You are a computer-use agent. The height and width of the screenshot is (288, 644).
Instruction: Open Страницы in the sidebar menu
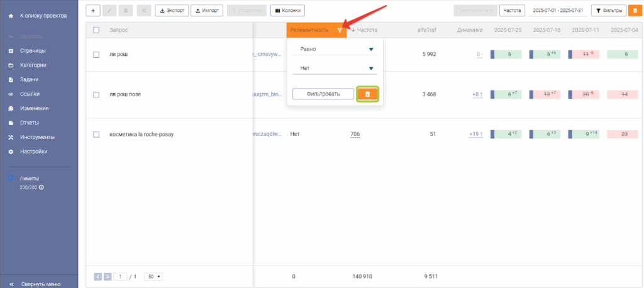coord(33,50)
